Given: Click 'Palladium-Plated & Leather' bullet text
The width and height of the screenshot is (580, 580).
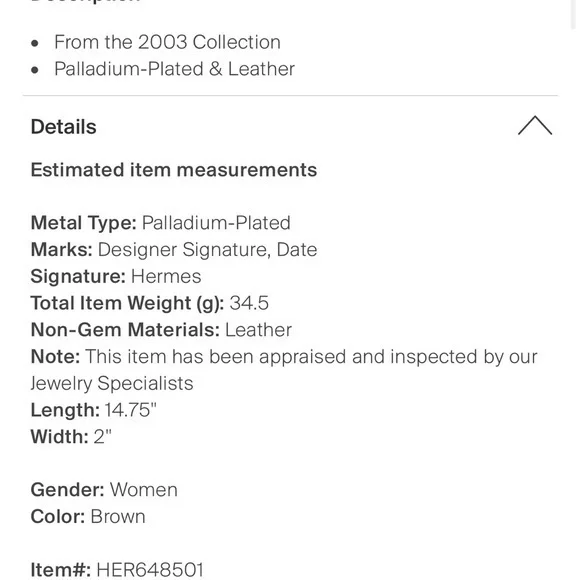Looking at the screenshot, I should coord(174,69).
